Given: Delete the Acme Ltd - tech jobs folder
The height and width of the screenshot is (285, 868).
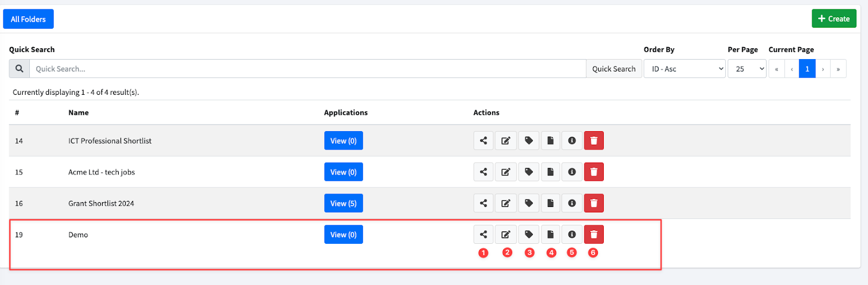Looking at the screenshot, I should pos(593,172).
